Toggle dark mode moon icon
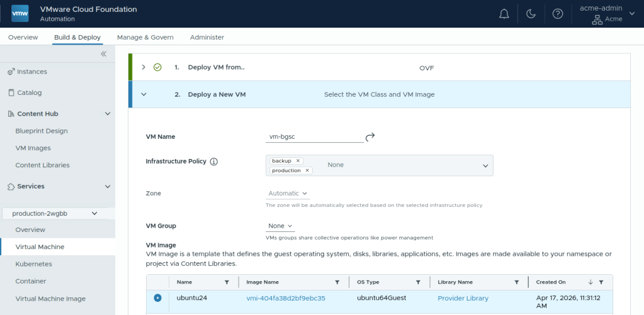 [x=531, y=14]
